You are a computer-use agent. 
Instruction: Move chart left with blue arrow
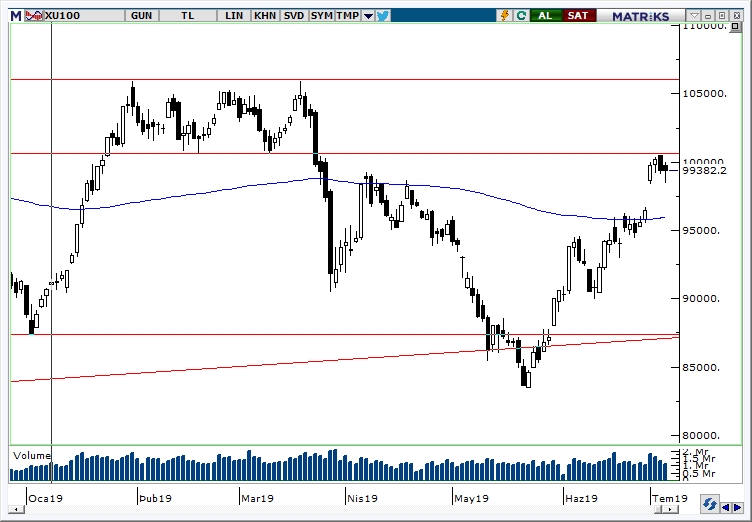pos(726,507)
